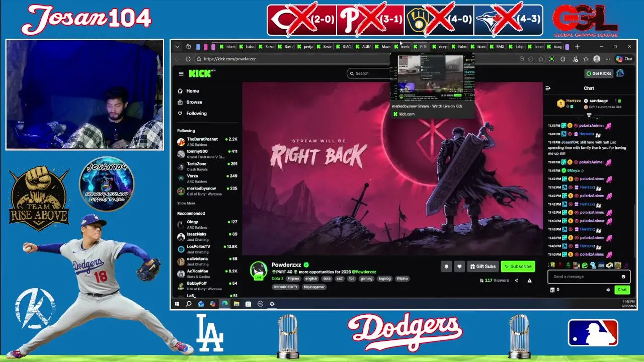This screenshot has width=644, height=362.
Task: Open the emoji picker in chat input
Action: click(623, 277)
